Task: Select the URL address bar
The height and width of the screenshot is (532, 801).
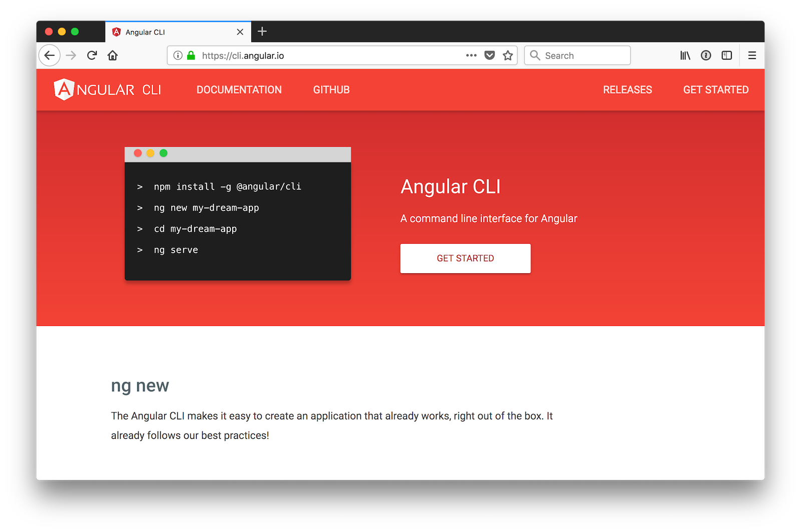Action: click(325, 56)
